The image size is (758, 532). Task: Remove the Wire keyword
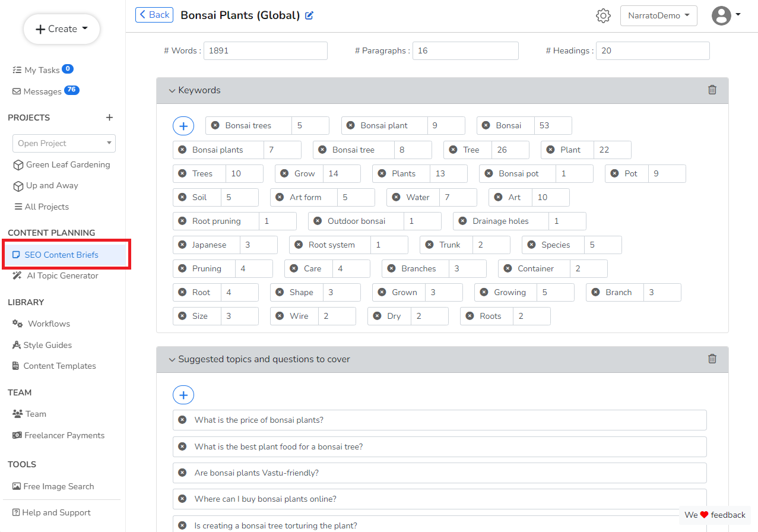pyautogui.click(x=280, y=316)
